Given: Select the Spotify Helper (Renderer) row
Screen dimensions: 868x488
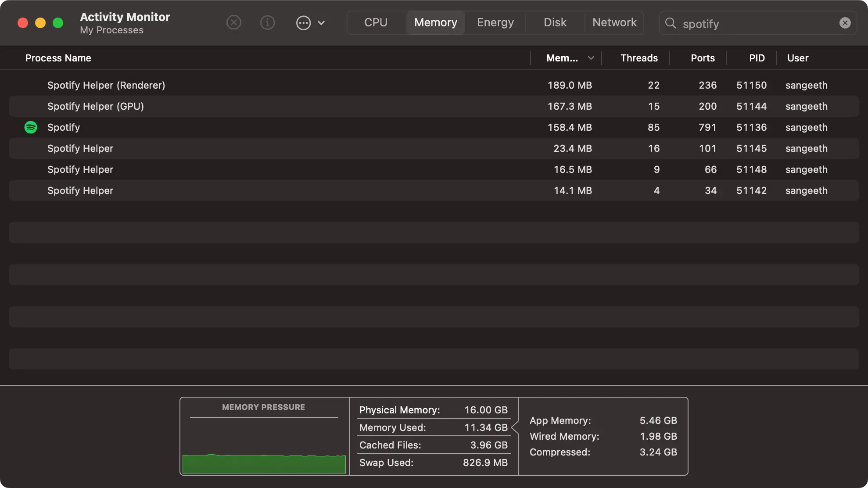Looking at the screenshot, I should coord(434,85).
